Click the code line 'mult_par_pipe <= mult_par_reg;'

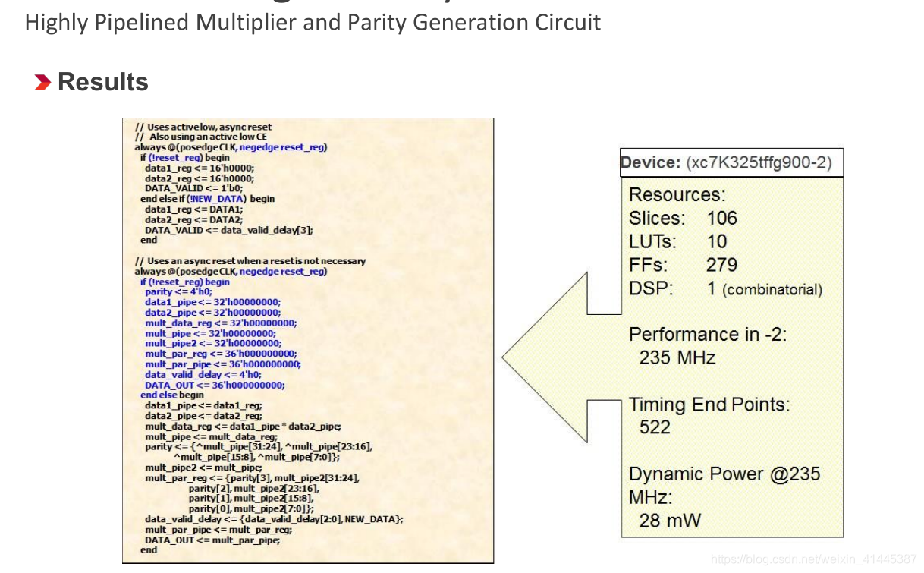click(218, 530)
